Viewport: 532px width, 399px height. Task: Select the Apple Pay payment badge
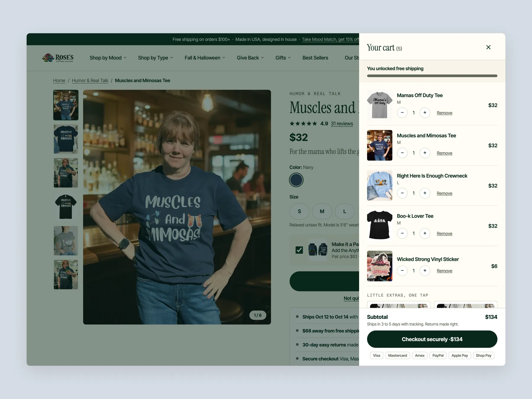click(x=460, y=356)
